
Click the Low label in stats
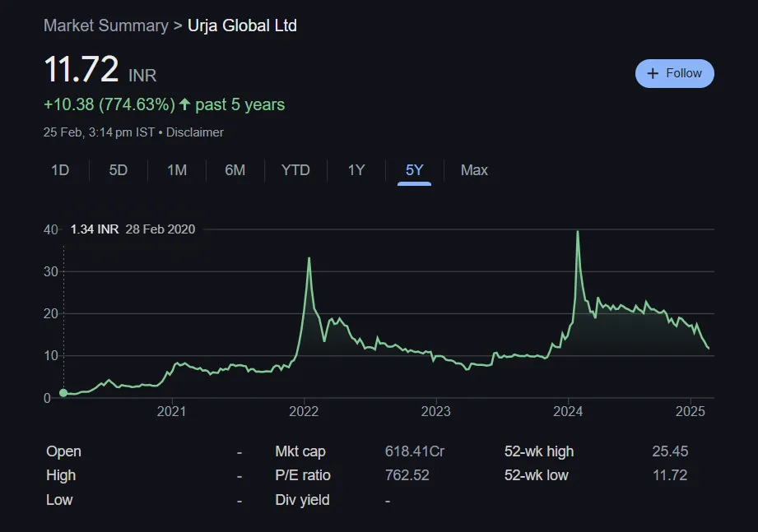click(x=59, y=500)
